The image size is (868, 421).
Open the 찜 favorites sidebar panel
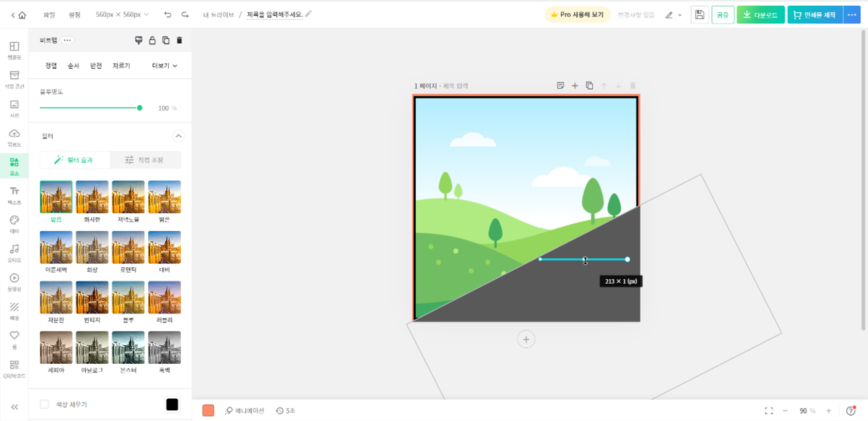15,340
